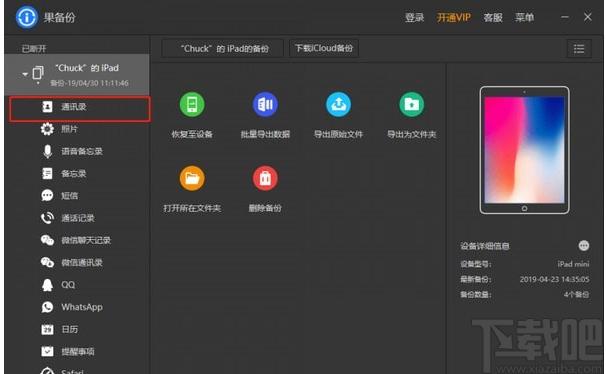This screenshot has height=374, width=606.
Task: Click the 果备份 app logo icon
Action: coord(26,17)
